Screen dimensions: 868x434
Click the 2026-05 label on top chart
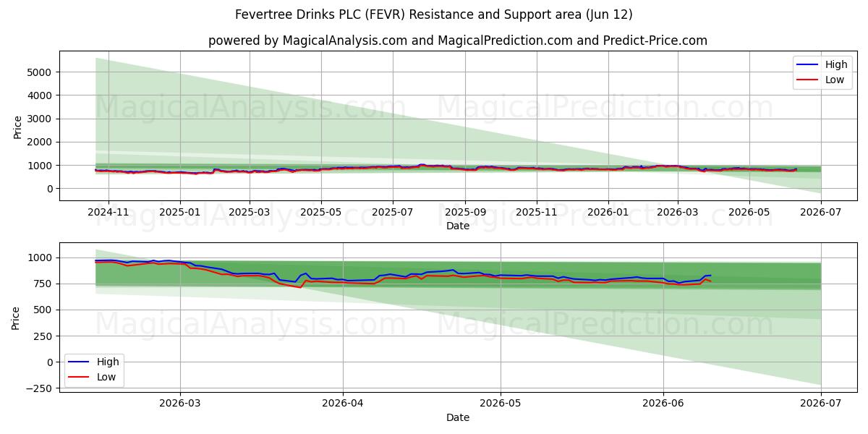(749, 211)
